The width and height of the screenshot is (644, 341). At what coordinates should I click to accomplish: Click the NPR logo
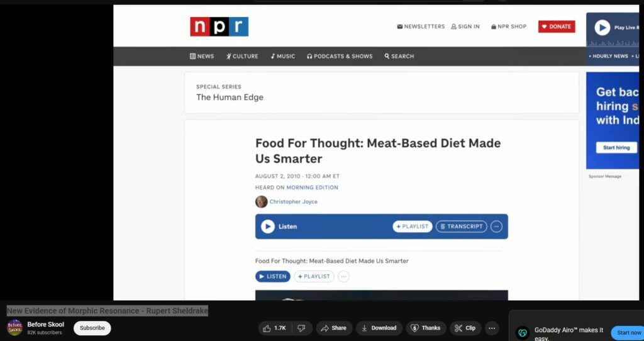pos(219,26)
